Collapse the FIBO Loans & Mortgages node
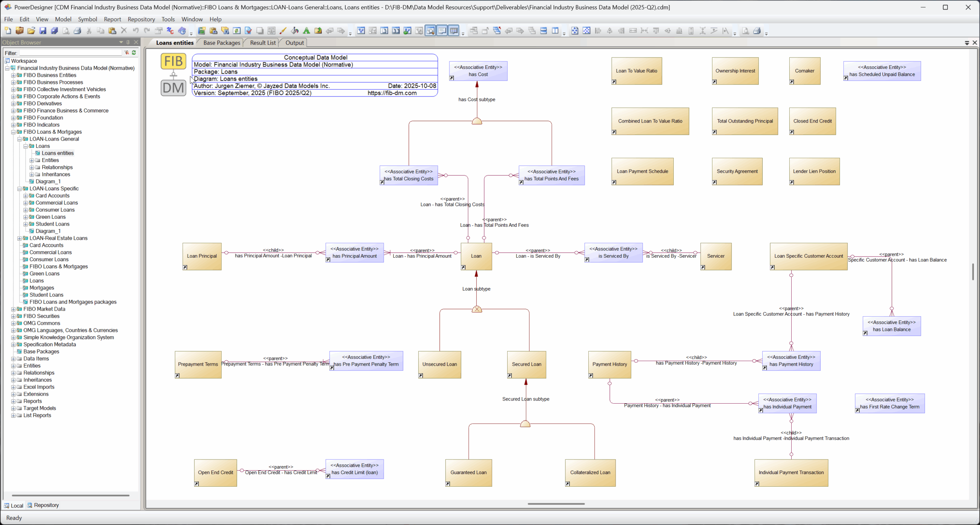 point(13,132)
